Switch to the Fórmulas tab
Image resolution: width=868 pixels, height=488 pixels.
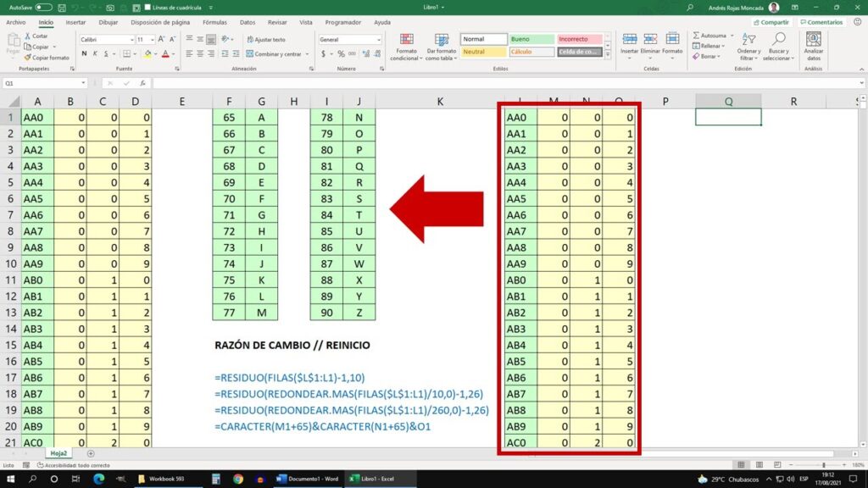pyautogui.click(x=214, y=23)
